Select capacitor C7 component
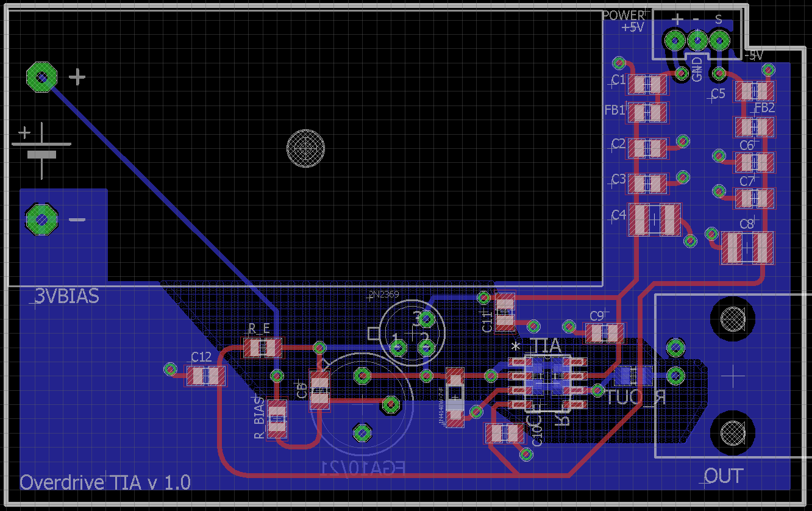This screenshot has height=511, width=812. 754,198
